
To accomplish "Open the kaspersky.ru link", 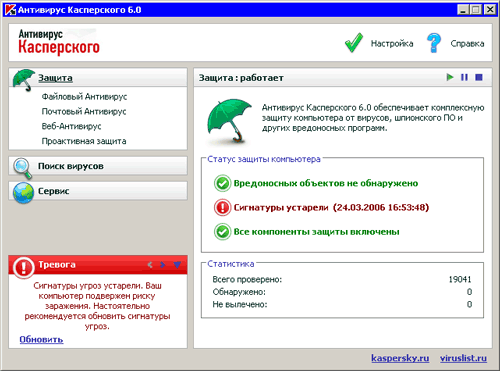I will coord(400,358).
